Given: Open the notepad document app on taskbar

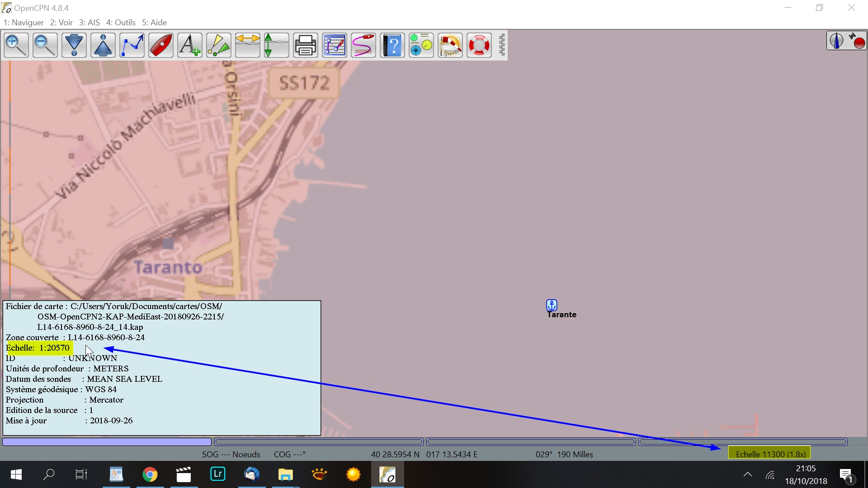Looking at the screenshot, I should tap(116, 474).
